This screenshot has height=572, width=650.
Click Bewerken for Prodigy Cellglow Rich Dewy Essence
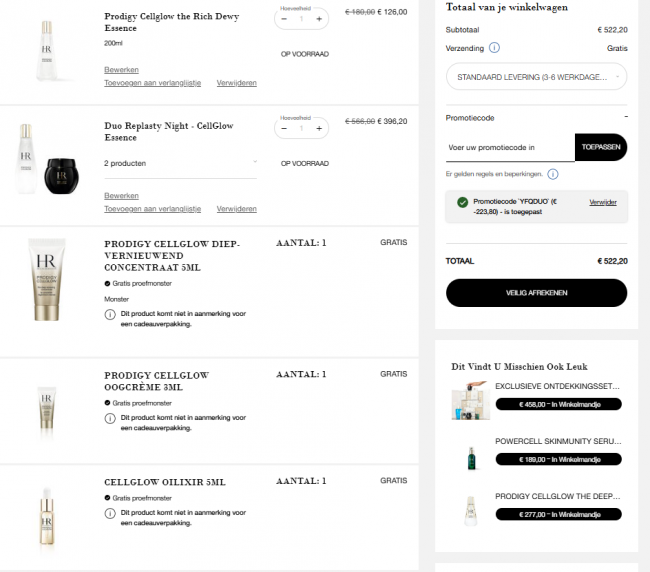click(121, 70)
